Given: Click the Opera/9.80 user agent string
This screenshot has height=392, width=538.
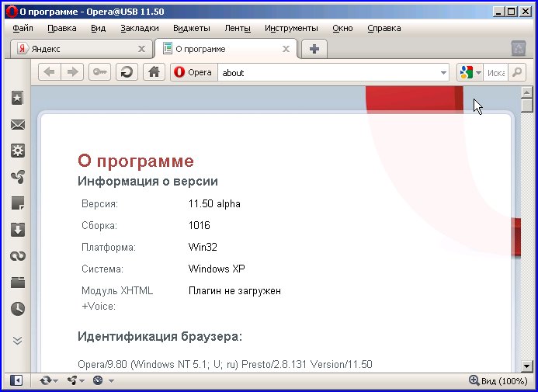Looking at the screenshot, I should click(225, 364).
